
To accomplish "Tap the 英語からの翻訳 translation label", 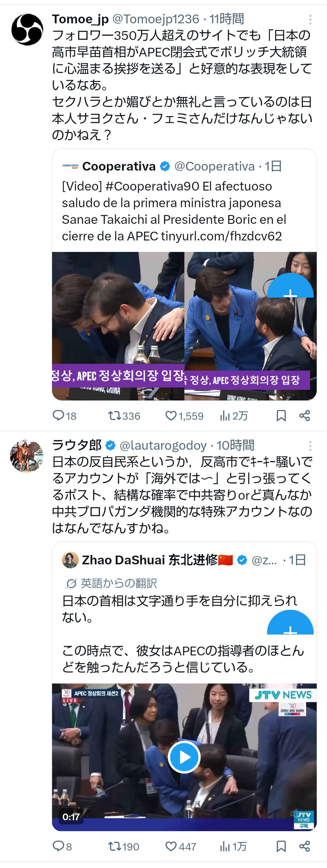I will (118, 583).
